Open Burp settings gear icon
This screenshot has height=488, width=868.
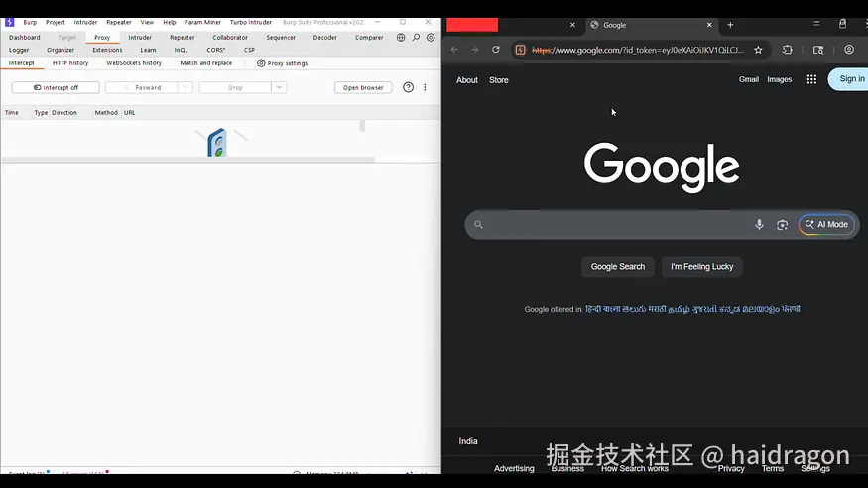coord(431,37)
